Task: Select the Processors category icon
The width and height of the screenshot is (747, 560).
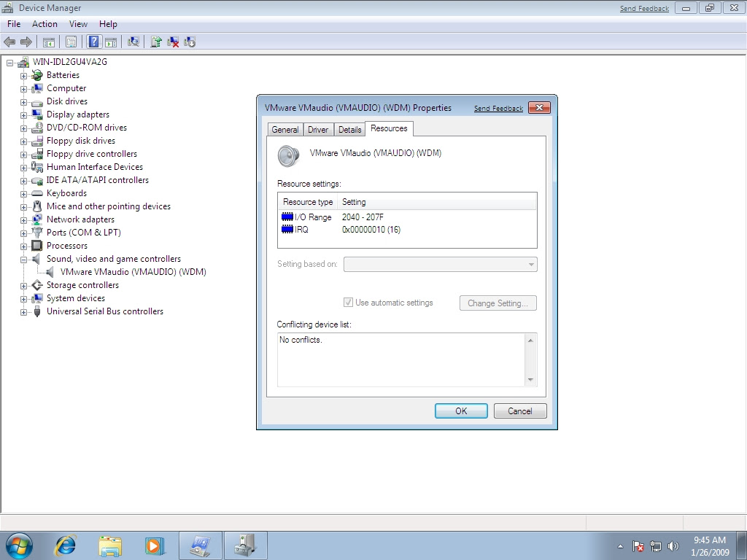Action: [x=37, y=246]
